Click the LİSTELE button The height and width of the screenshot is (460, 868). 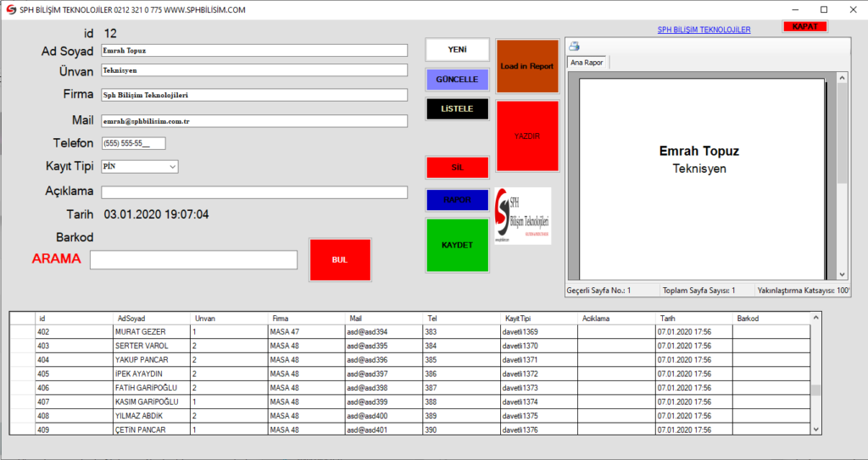tap(458, 108)
